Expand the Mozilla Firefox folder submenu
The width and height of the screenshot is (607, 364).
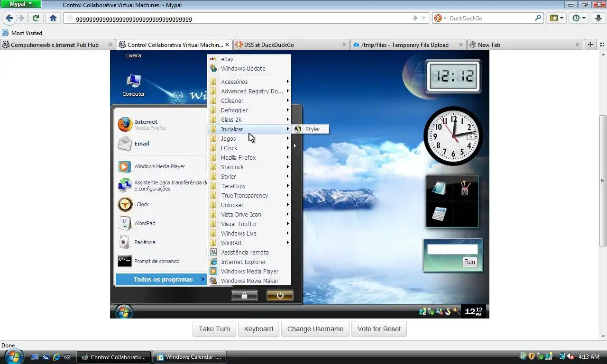pyautogui.click(x=249, y=157)
